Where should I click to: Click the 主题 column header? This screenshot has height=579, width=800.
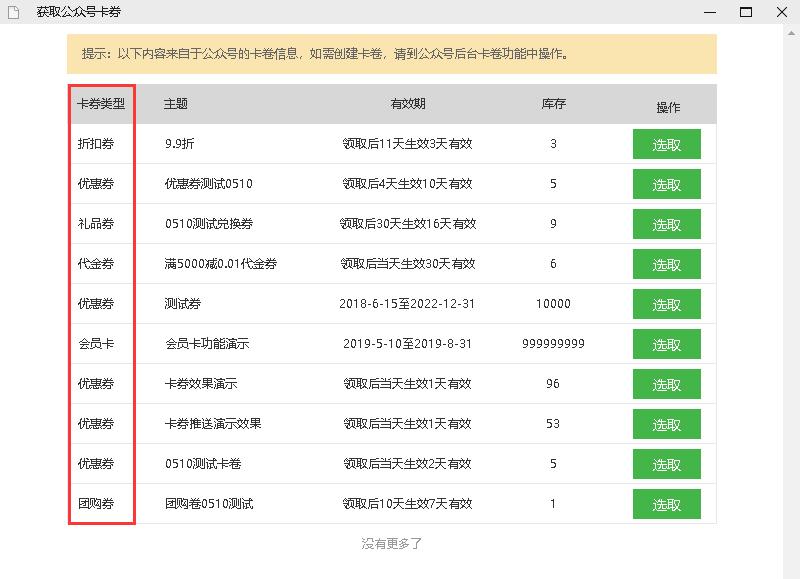coord(176,104)
